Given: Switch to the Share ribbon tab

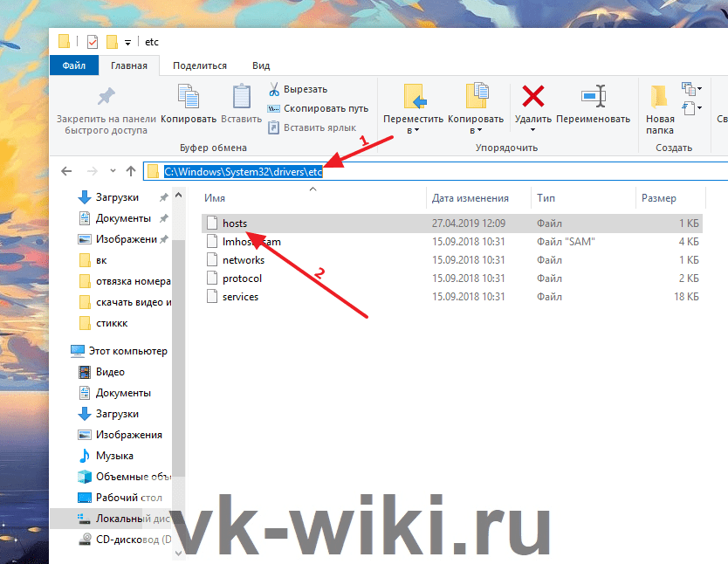Looking at the screenshot, I should point(199,65).
